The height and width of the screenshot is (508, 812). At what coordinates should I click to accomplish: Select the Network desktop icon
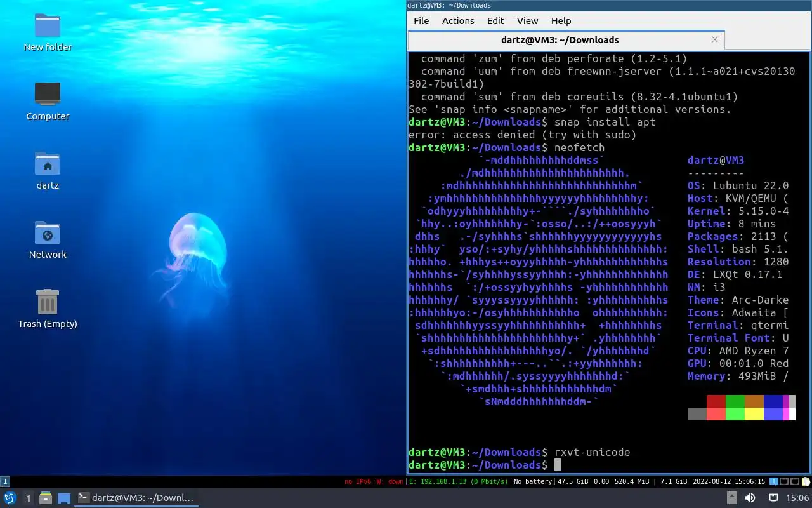click(x=48, y=239)
